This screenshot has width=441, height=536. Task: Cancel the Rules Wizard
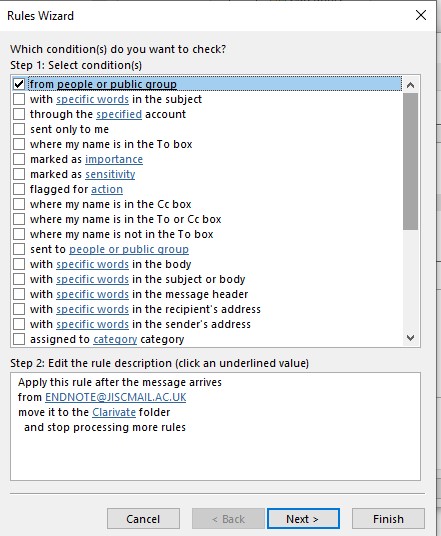[143, 519]
